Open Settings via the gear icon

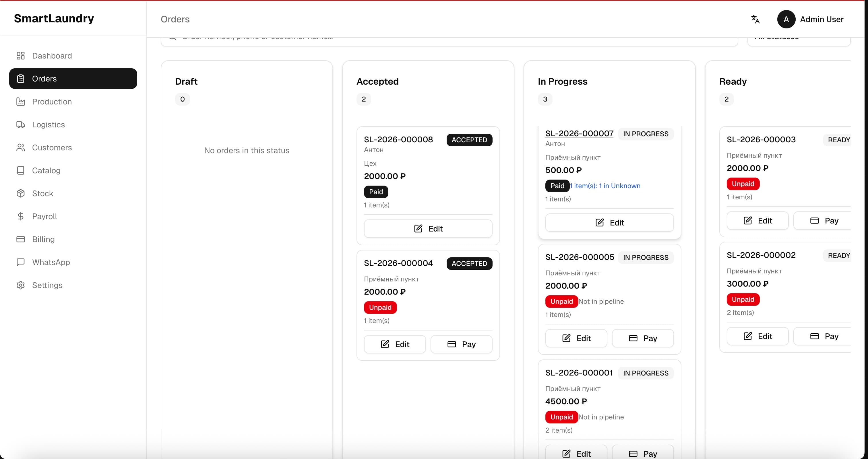[x=21, y=285]
